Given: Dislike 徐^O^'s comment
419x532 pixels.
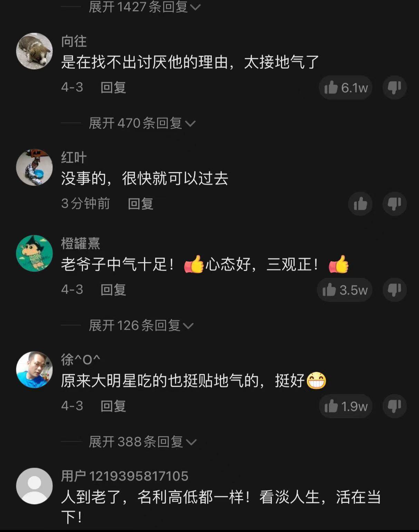Looking at the screenshot, I should pyautogui.click(x=394, y=406).
